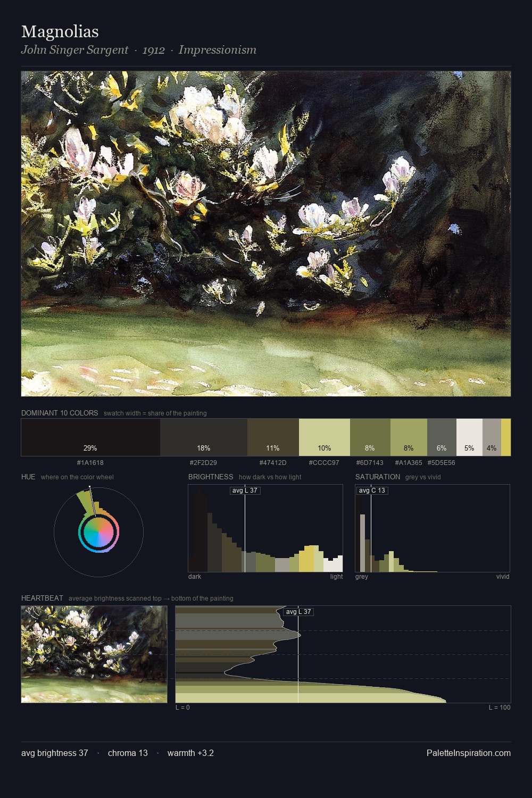Screen dimensions: 532x798
Task: Click the Magnolias title text
Action: point(60,32)
